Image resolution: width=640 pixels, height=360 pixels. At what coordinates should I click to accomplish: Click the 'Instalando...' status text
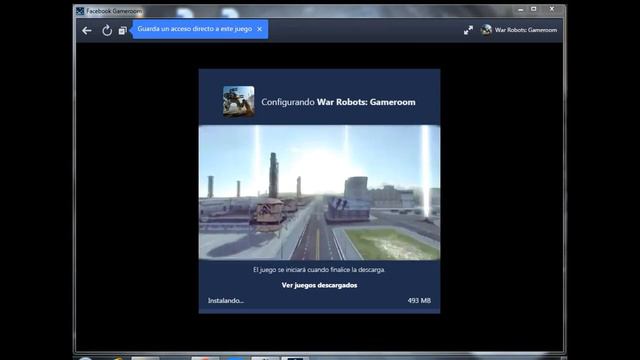pos(226,301)
